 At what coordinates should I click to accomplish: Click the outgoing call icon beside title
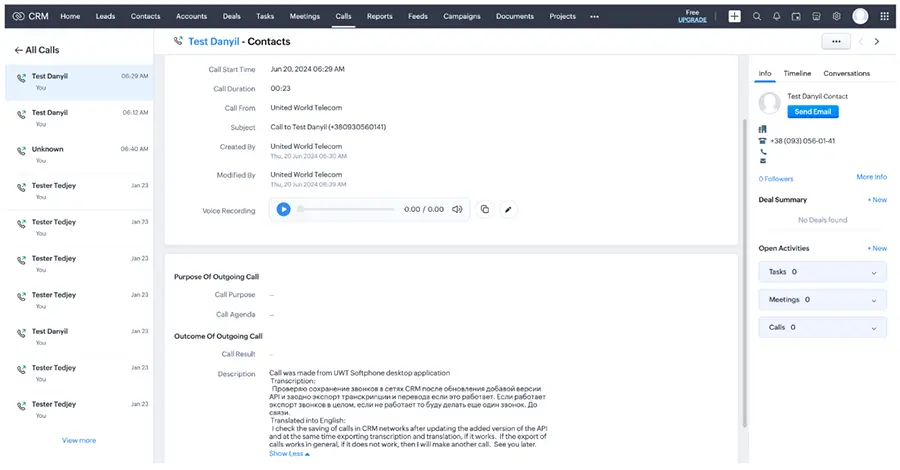click(x=178, y=41)
